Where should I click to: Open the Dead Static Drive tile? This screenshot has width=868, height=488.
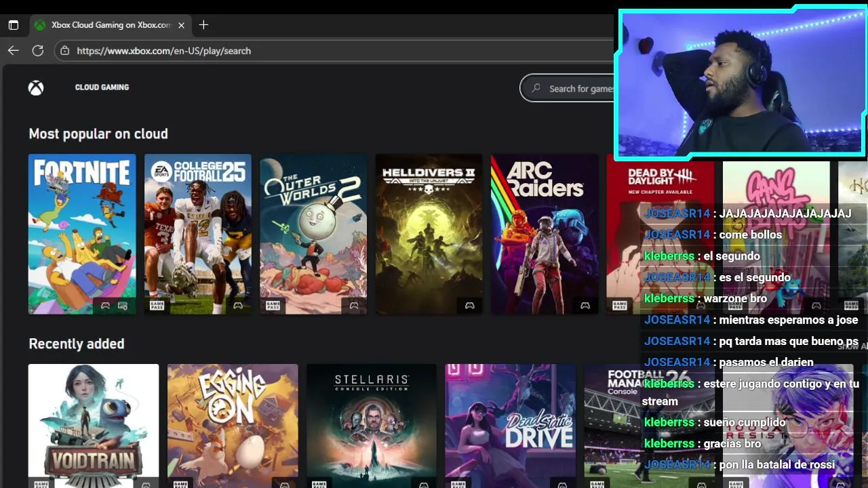pos(510,426)
